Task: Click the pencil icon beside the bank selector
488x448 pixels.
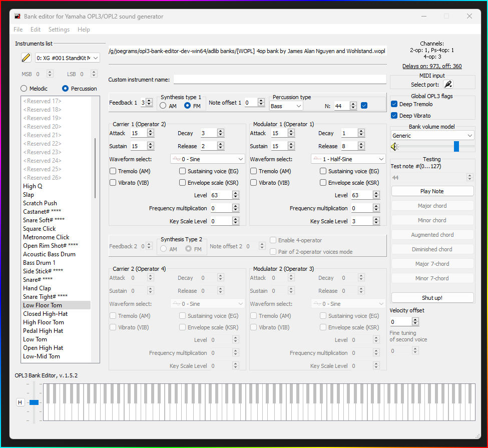Action: click(x=26, y=58)
